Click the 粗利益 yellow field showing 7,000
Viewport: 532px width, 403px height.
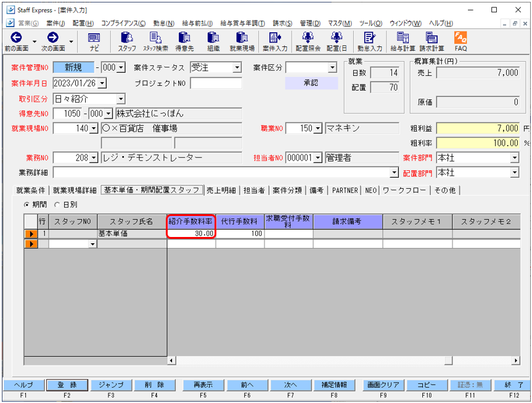point(478,128)
